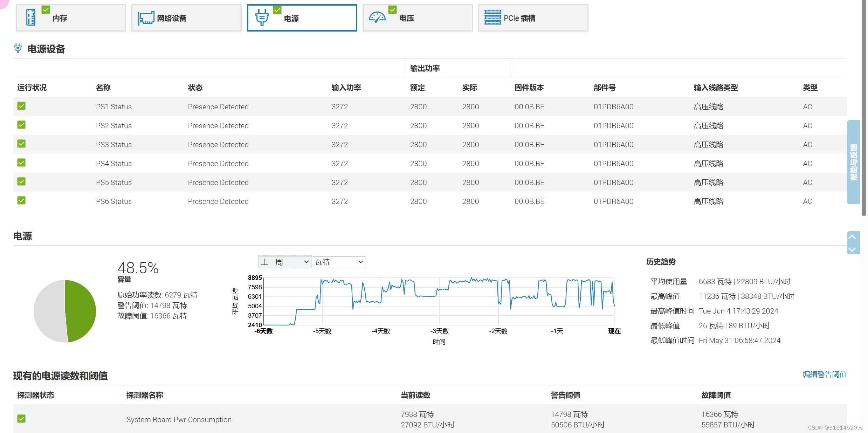Click the PCIe slots stacked icon

(x=492, y=17)
